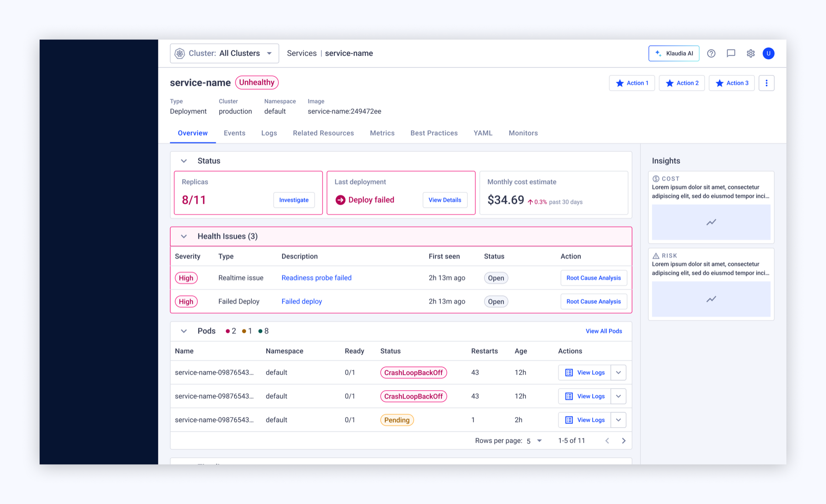Expand actions dropdown for second CrashLoopBackOff pod
This screenshot has height=504, width=826.
pos(619,396)
